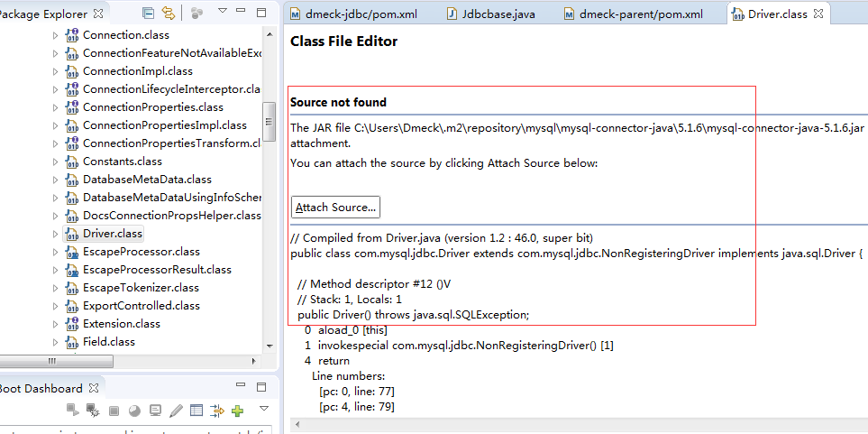Open Package Explorer view menu triangle

[223, 11]
